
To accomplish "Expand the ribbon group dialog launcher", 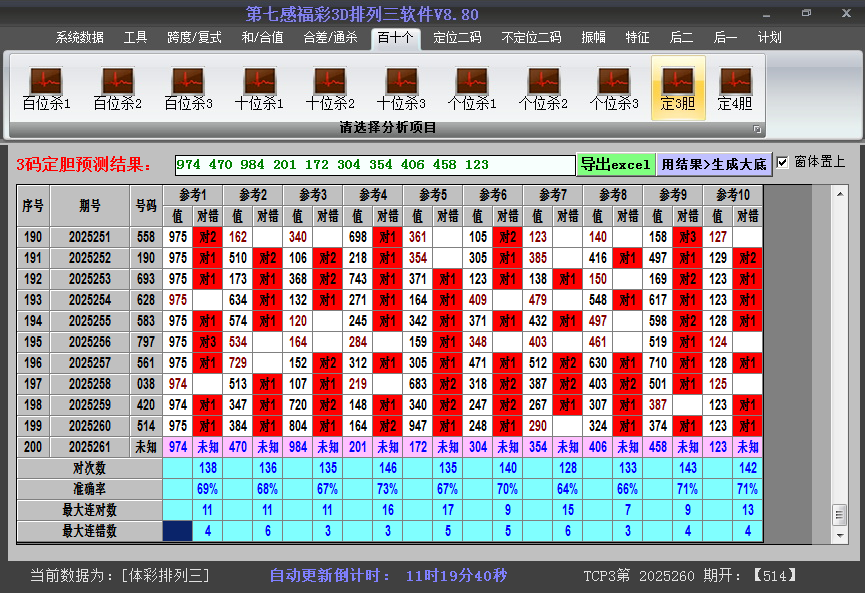I will pyautogui.click(x=757, y=129).
